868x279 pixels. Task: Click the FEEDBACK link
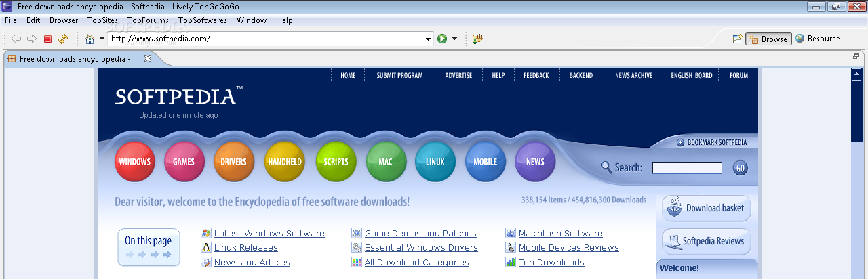point(536,76)
